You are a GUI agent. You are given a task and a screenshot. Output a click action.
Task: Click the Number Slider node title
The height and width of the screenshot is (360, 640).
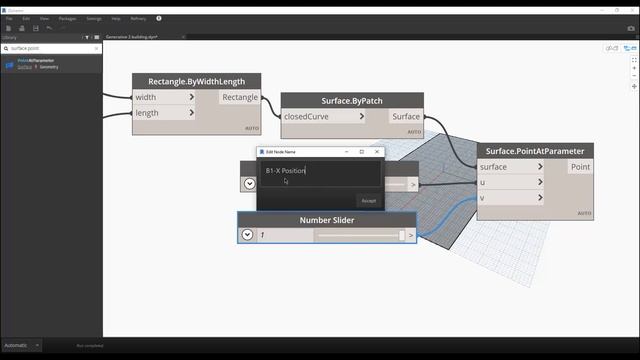click(327, 220)
